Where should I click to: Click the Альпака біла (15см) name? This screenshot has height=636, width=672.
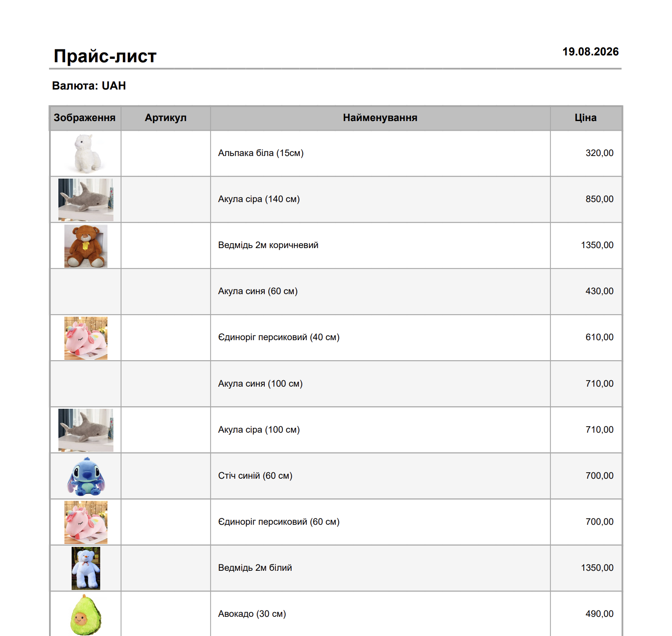click(261, 153)
